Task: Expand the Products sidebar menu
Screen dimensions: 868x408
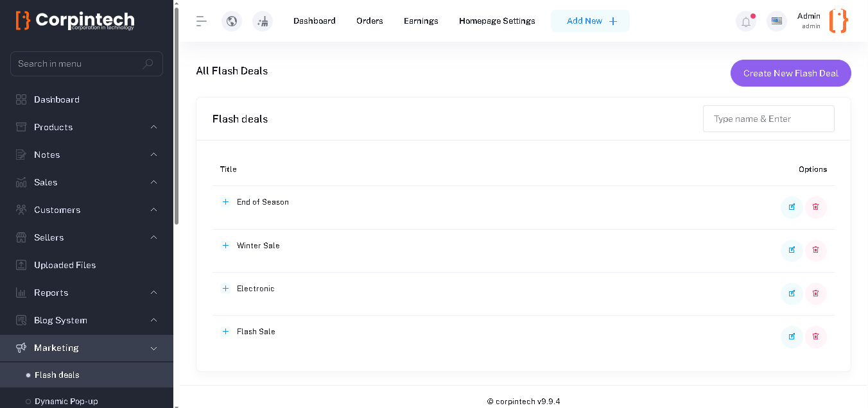Action: (x=87, y=127)
